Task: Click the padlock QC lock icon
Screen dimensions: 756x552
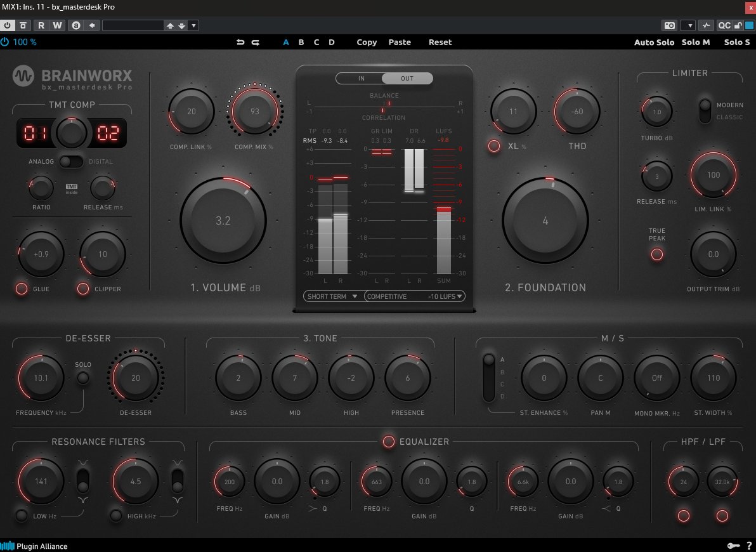Action: click(738, 25)
